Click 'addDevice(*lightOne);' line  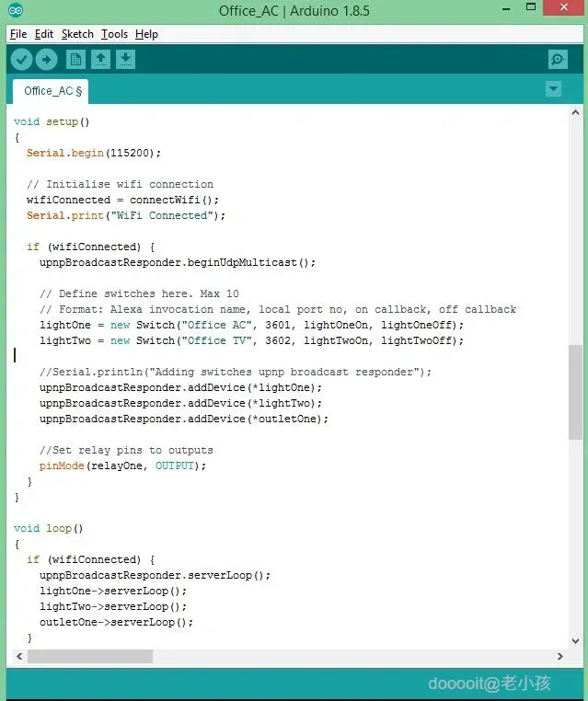(x=180, y=387)
